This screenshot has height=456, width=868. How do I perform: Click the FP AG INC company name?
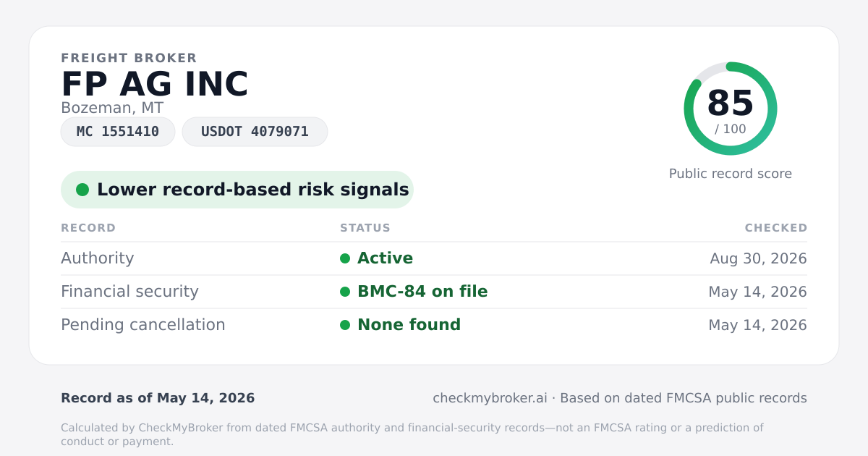pos(155,84)
